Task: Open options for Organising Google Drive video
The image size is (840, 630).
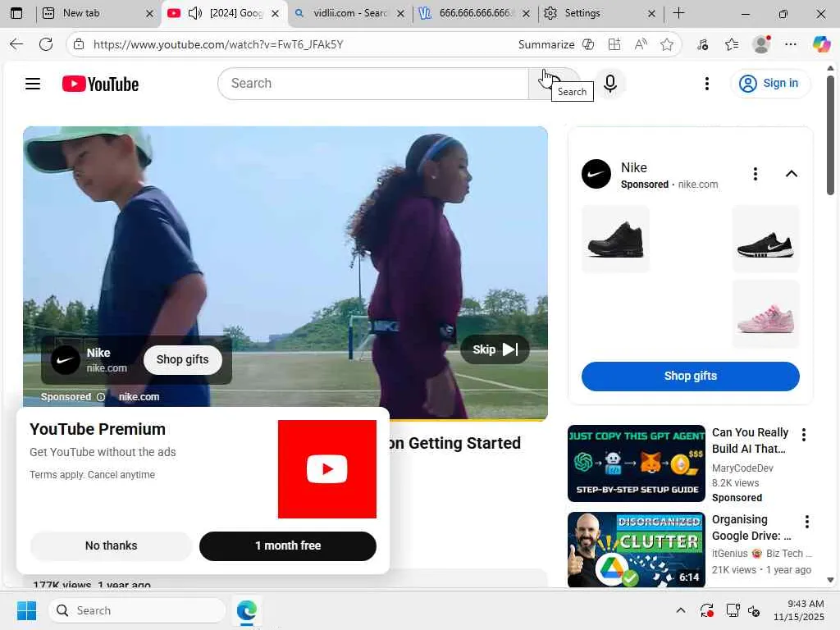Action: coord(807,522)
